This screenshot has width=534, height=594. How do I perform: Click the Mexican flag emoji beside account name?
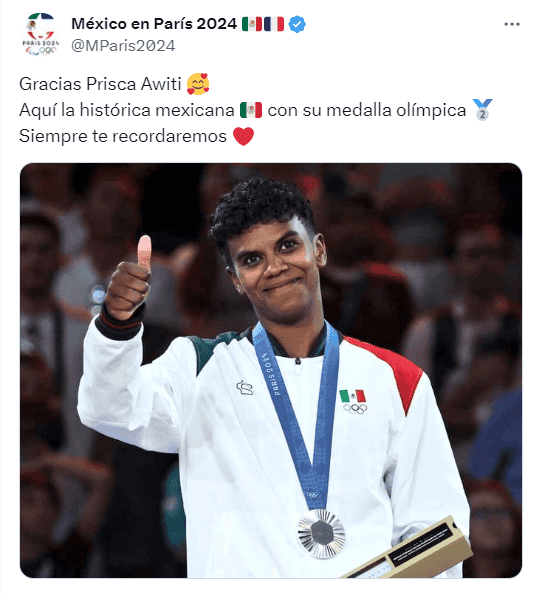point(252,24)
